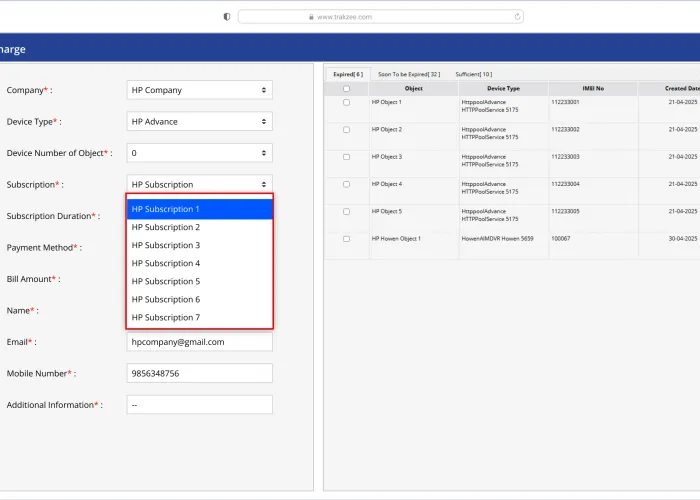Screen dimensions: 700x500
Task: Expand the Device Type dropdown
Action: point(199,122)
